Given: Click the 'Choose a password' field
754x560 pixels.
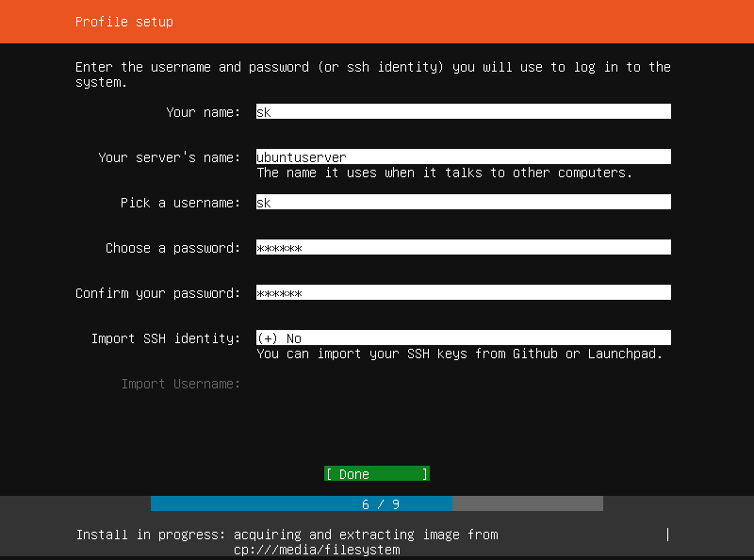Looking at the screenshot, I should [463, 247].
